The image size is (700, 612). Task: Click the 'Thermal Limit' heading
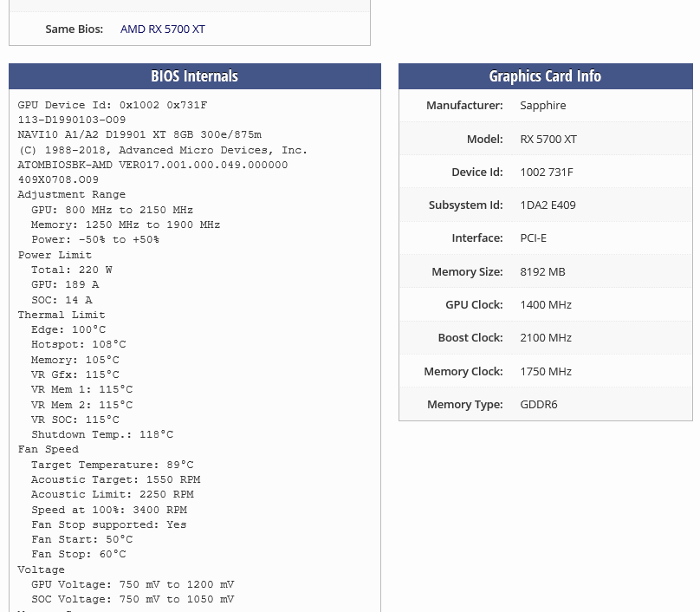click(x=62, y=315)
